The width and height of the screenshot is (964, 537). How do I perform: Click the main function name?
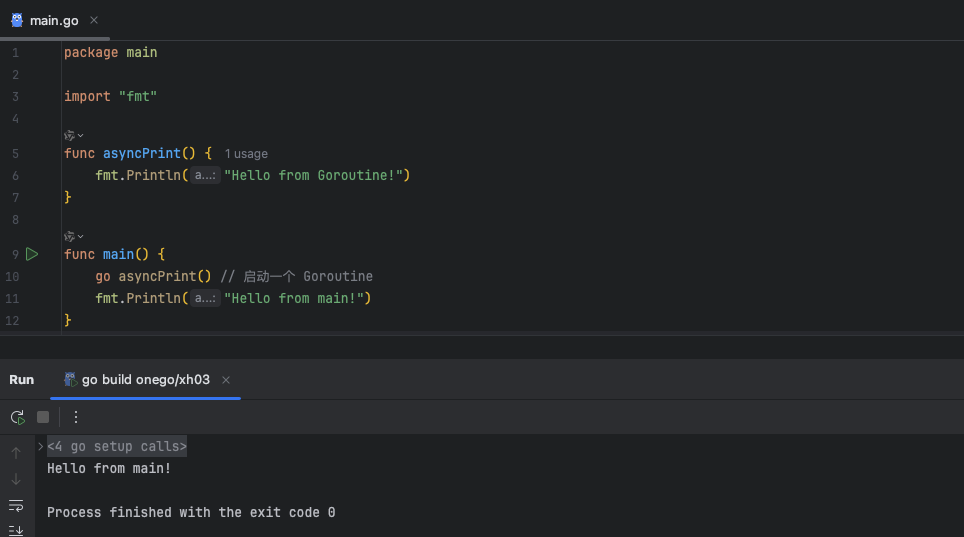118,254
